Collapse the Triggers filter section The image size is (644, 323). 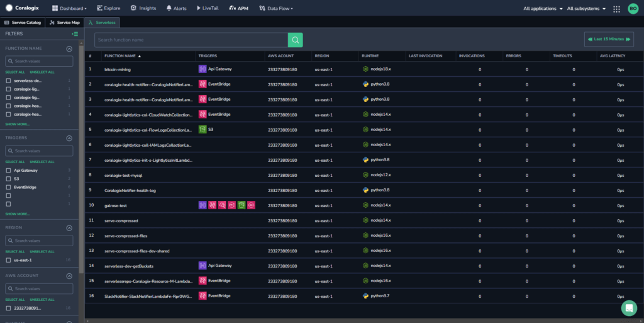coord(69,139)
